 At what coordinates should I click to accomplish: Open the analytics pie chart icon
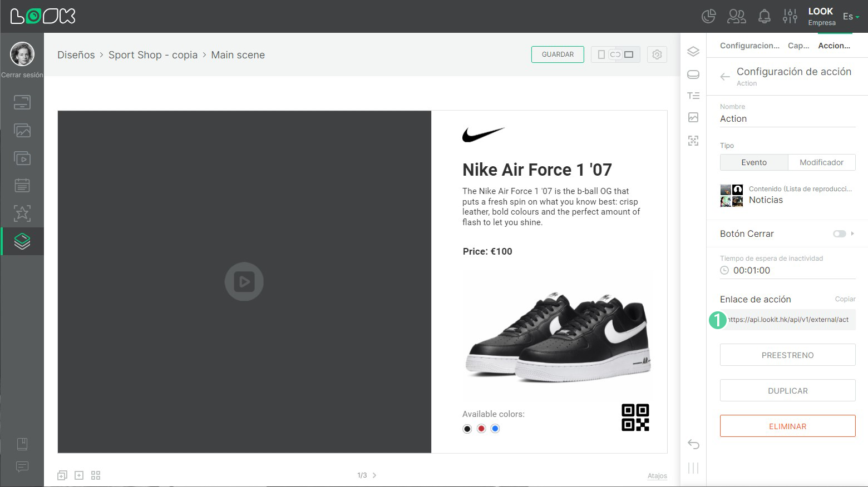[708, 17]
